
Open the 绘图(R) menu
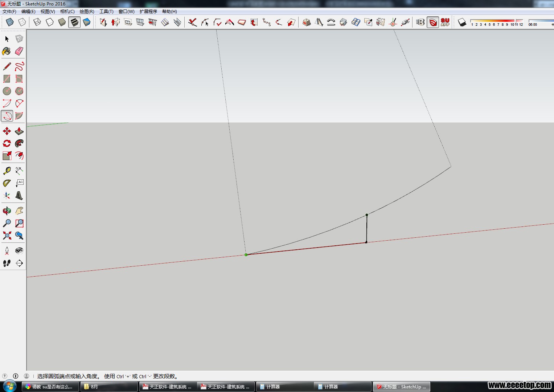click(87, 12)
